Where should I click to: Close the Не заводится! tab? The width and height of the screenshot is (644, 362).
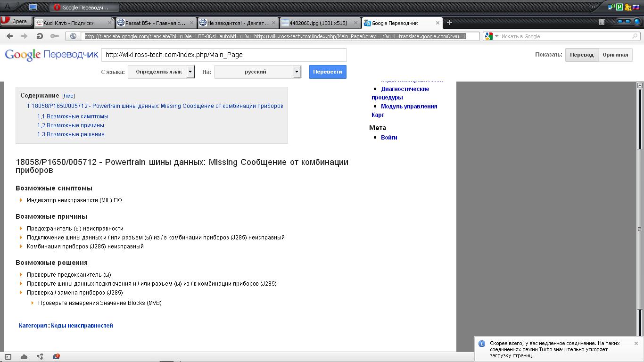click(x=274, y=23)
